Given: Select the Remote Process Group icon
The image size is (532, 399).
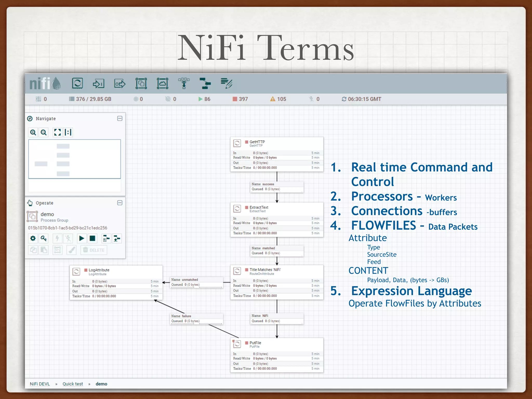Looking at the screenshot, I should coord(162,83).
